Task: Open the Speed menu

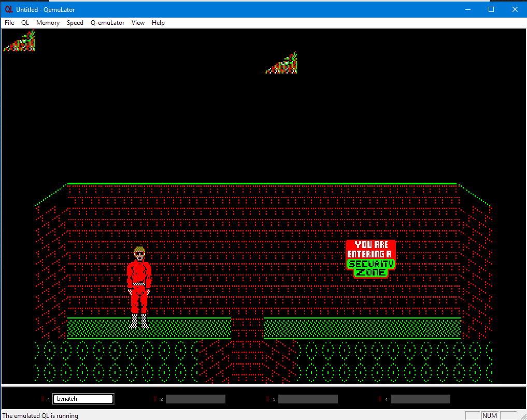Action: point(75,22)
